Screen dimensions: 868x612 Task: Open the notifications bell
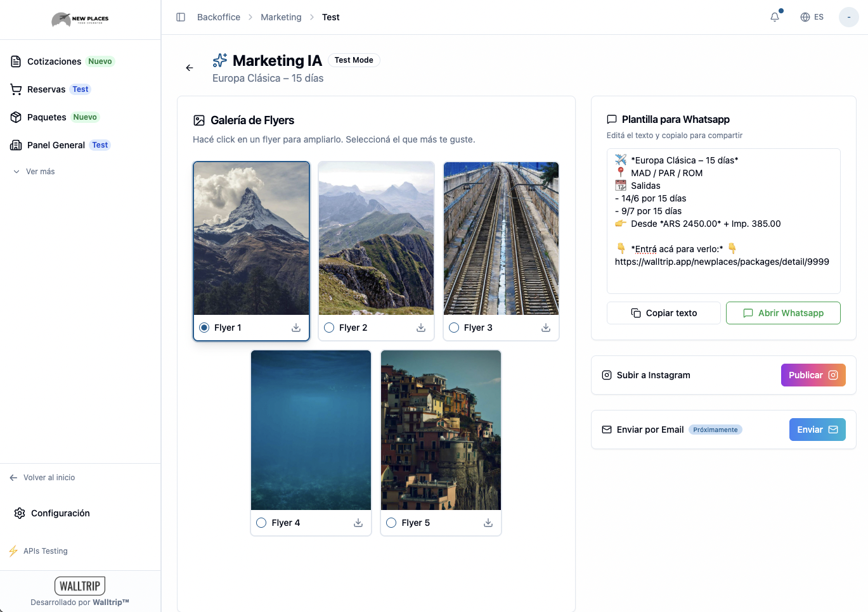click(x=775, y=17)
